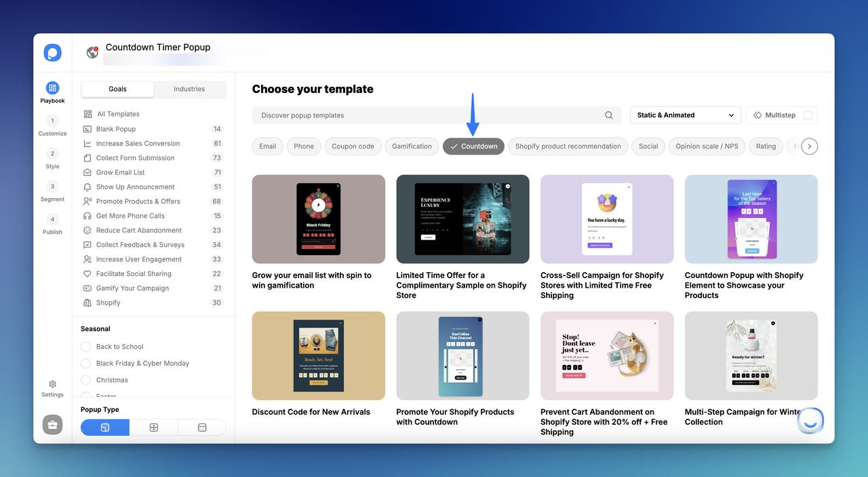The image size is (868, 477).
Task: Select Christmas seasonal option
Action: (x=85, y=380)
